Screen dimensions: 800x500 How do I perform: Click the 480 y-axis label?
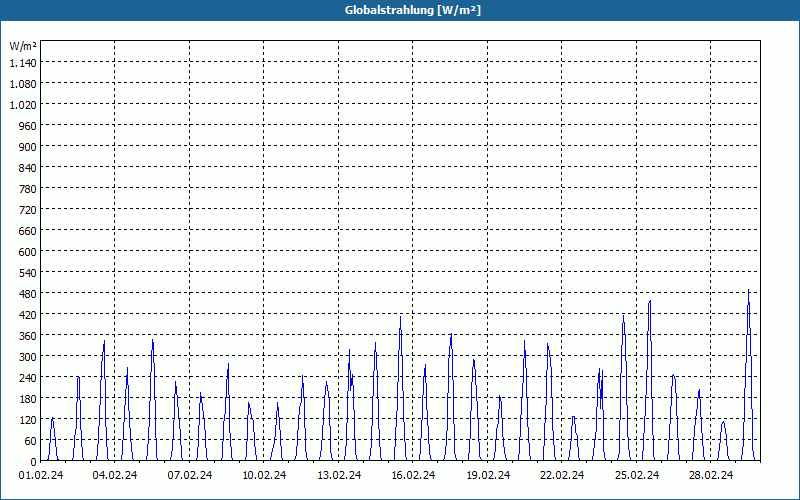pyautogui.click(x=28, y=294)
